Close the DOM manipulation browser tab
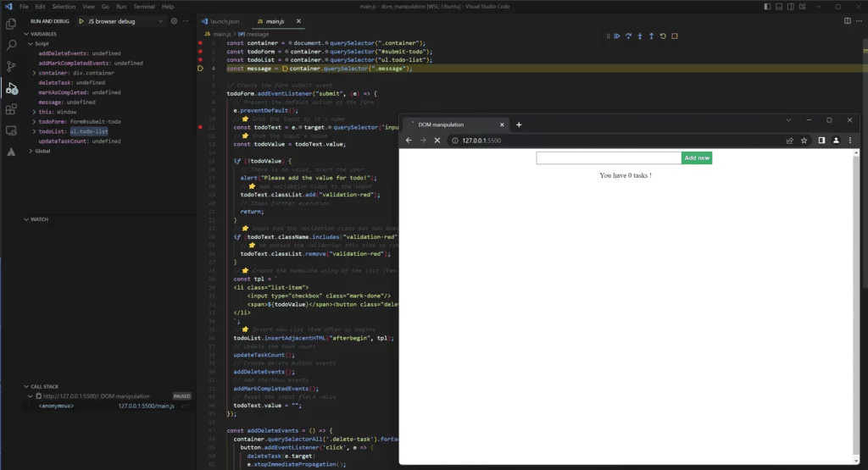Image resolution: width=868 pixels, height=470 pixels. pyautogui.click(x=502, y=124)
